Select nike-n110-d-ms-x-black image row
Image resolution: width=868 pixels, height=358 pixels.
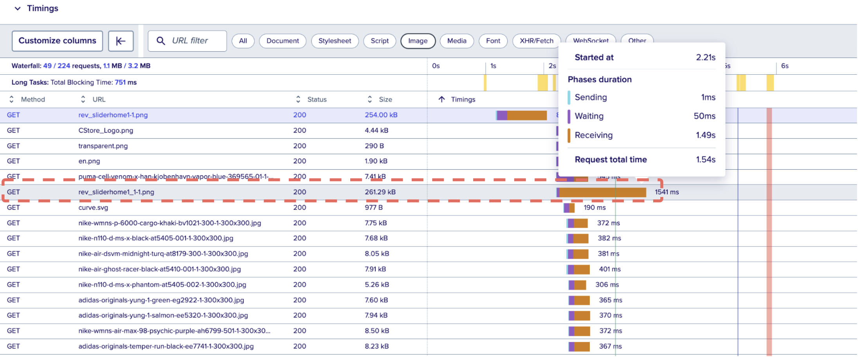pyautogui.click(x=429, y=238)
